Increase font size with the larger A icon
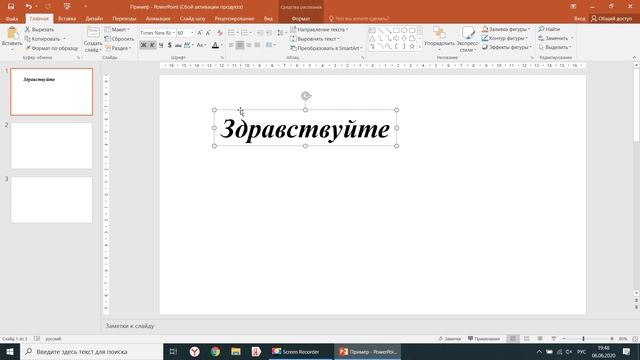Viewport: 640px width, 360px height. click(x=200, y=33)
